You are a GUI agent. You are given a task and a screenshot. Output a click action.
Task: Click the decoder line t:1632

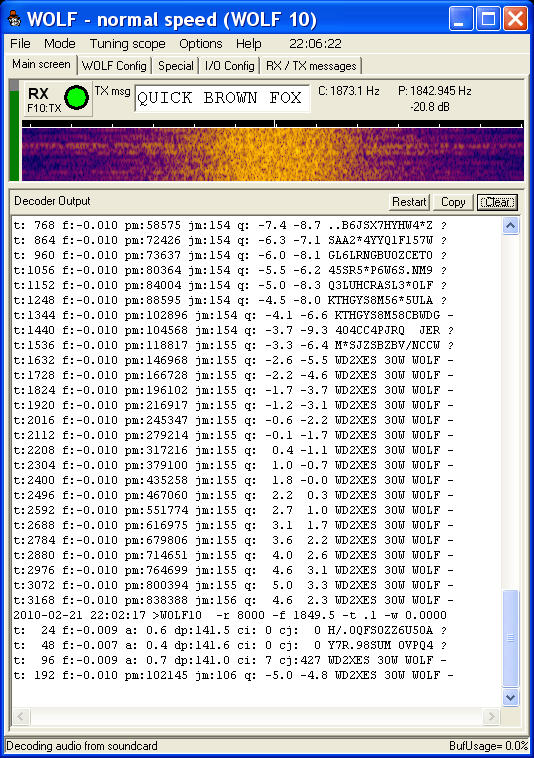(x=233, y=360)
